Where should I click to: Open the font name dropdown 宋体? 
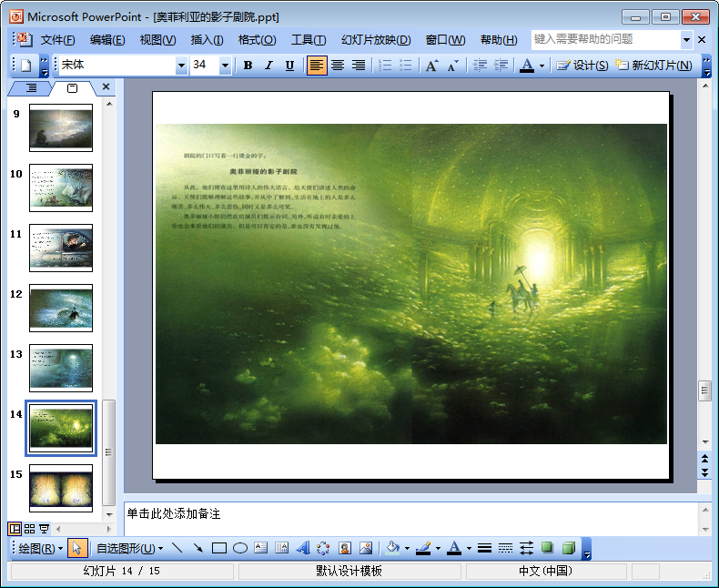pos(182,66)
